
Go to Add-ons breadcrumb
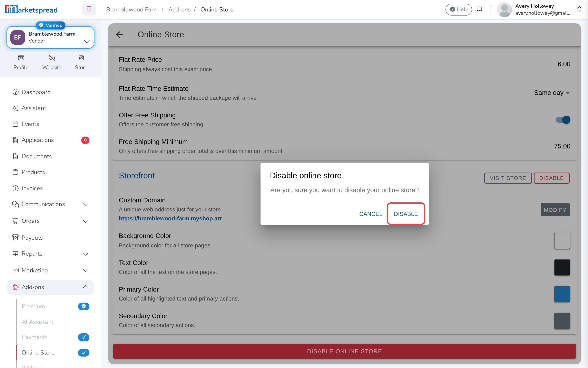click(179, 9)
